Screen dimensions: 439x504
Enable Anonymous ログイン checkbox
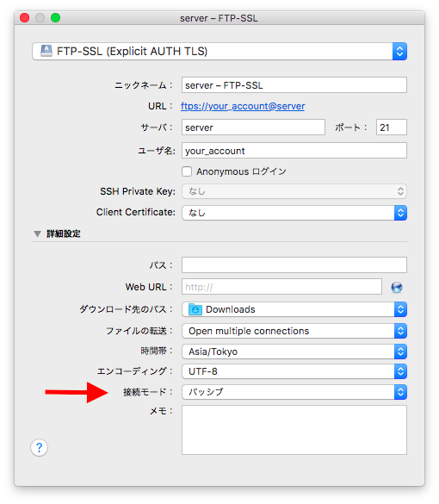pyautogui.click(x=187, y=171)
